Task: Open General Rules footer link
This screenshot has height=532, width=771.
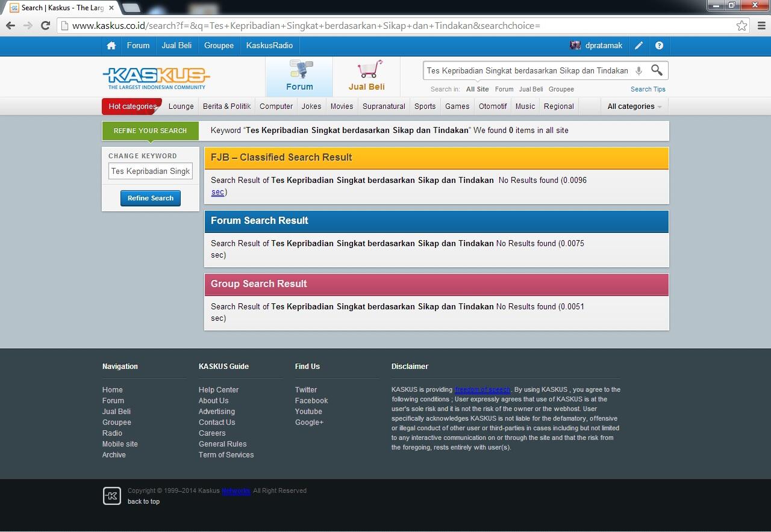Action: coord(223,444)
